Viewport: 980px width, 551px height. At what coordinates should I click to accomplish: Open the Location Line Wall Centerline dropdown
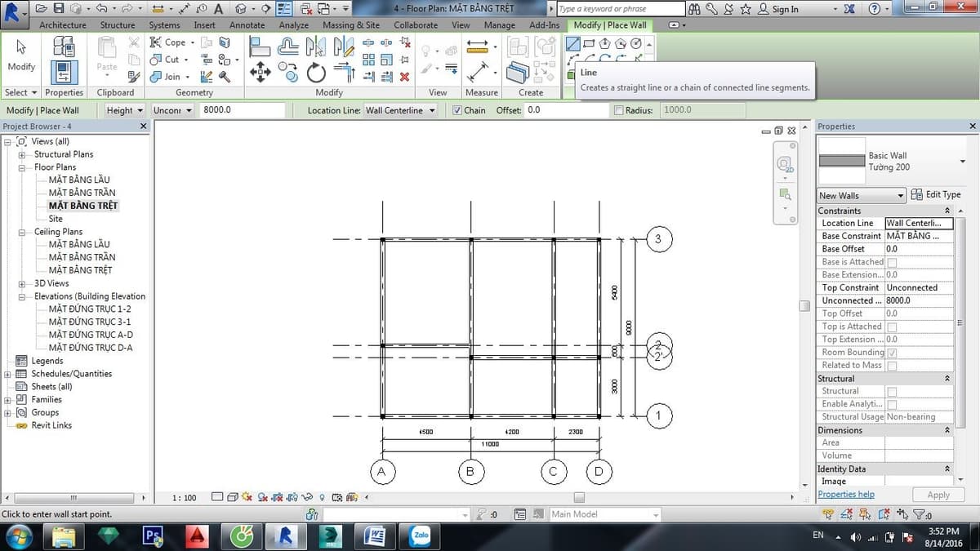tap(401, 110)
